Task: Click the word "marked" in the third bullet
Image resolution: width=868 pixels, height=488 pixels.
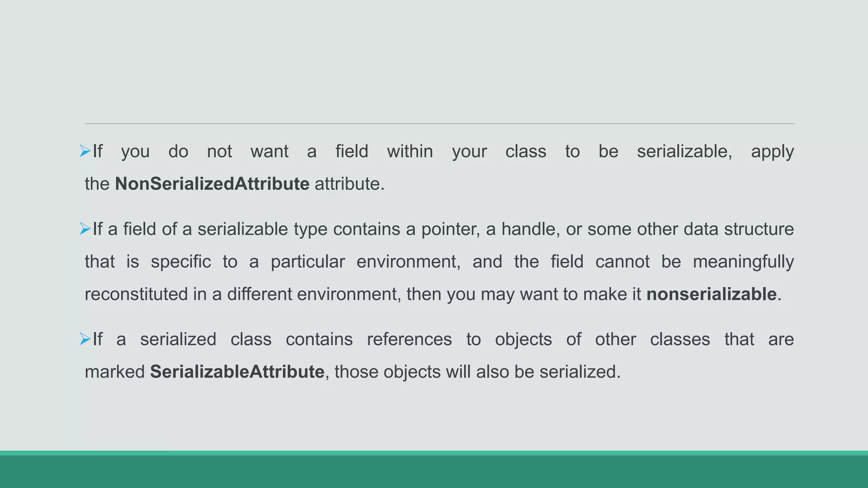Action: (x=115, y=372)
